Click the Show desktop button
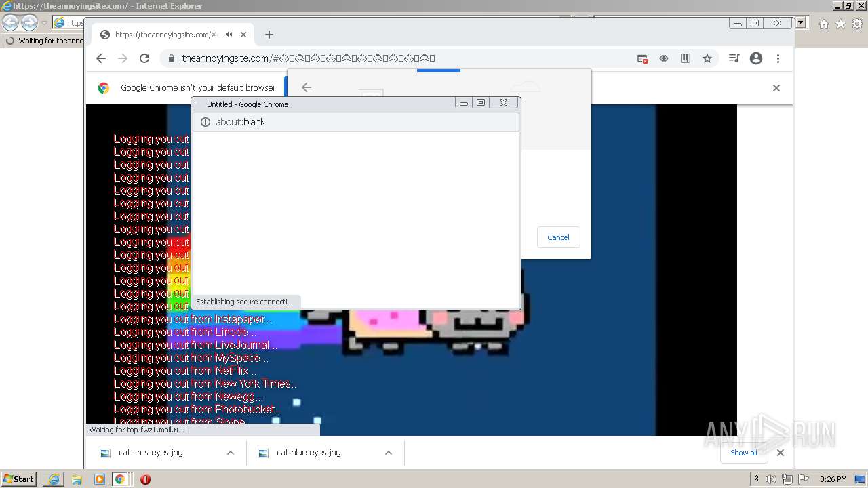This screenshot has height=488, width=868. 861,479
